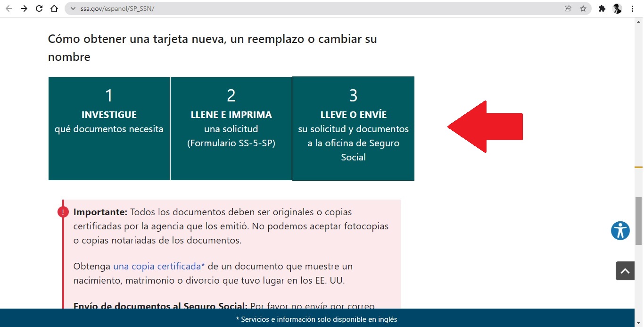Go to the browser home page
Screen dimensions: 644x327
pos(54,8)
